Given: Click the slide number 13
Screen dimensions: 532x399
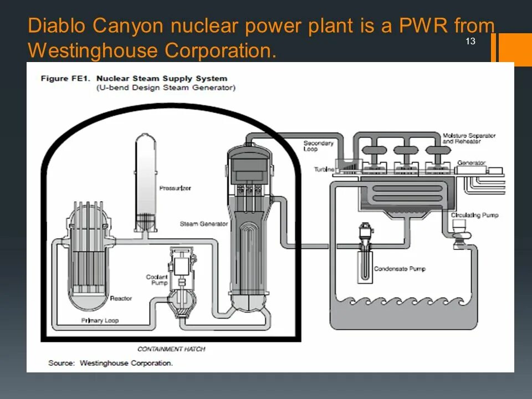Looking at the screenshot, I should pos(470,42).
